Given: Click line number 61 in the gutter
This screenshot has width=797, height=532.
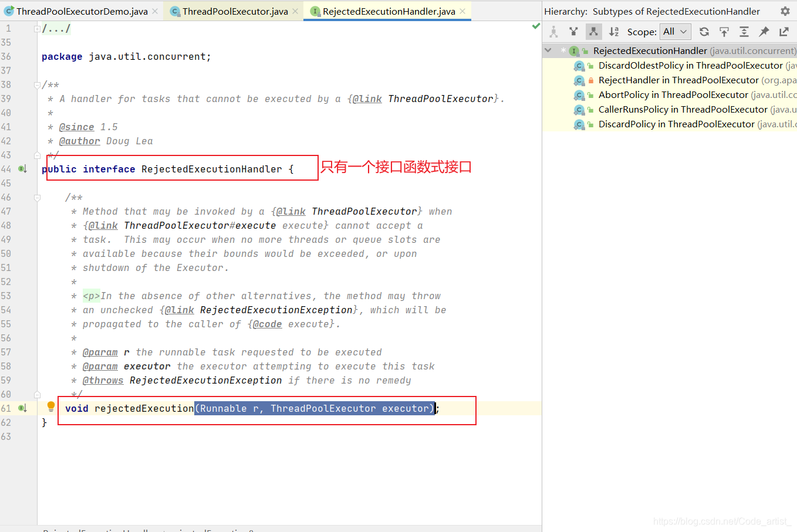Looking at the screenshot, I should click(6, 408).
